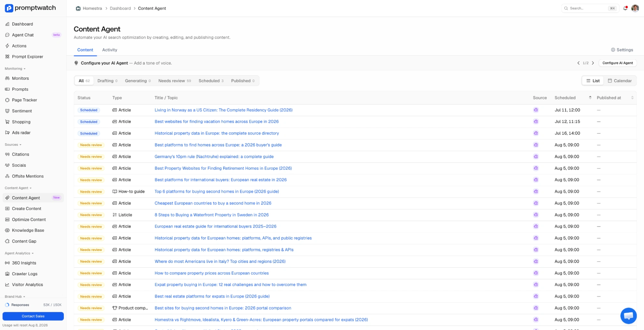
Task: Collapse the Content Agent sidebar section
Action: click(x=18, y=188)
